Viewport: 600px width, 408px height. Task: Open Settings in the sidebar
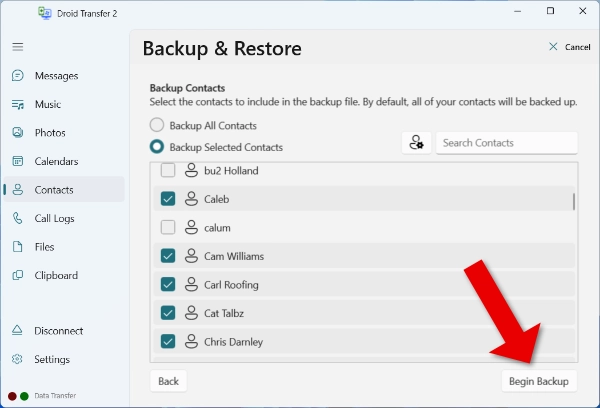[52, 360]
